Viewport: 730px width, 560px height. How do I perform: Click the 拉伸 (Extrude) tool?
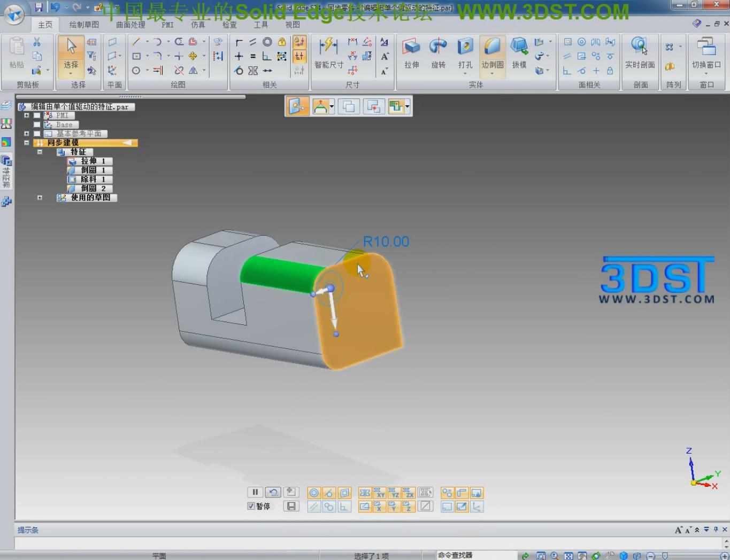[411, 54]
